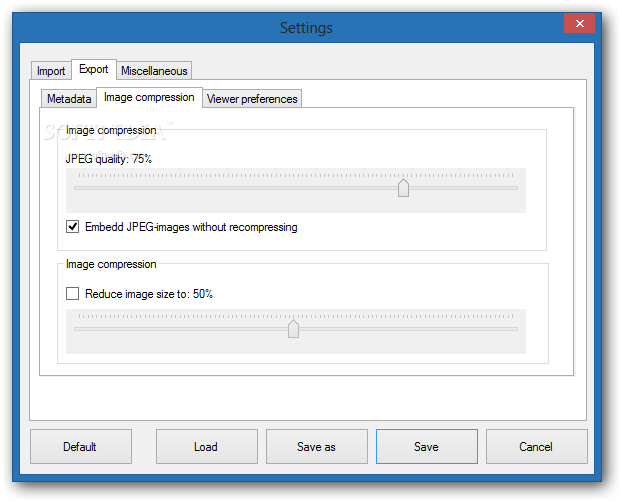Viewport: 622px width, 502px height.
Task: Click the Save button
Action: pos(427,446)
